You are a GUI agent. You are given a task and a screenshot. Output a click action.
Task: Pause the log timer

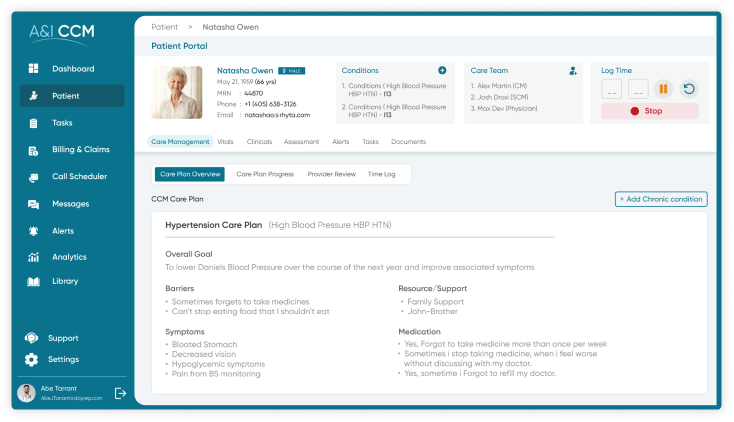click(x=663, y=89)
